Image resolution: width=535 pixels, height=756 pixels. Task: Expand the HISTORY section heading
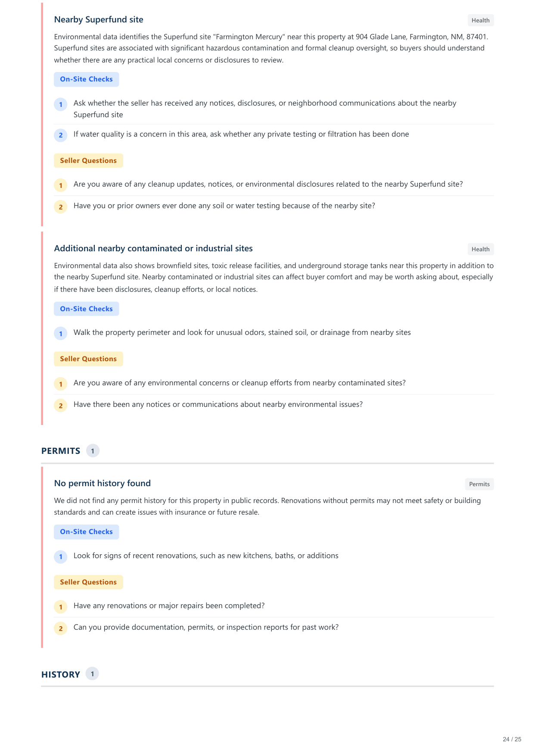pos(61,675)
